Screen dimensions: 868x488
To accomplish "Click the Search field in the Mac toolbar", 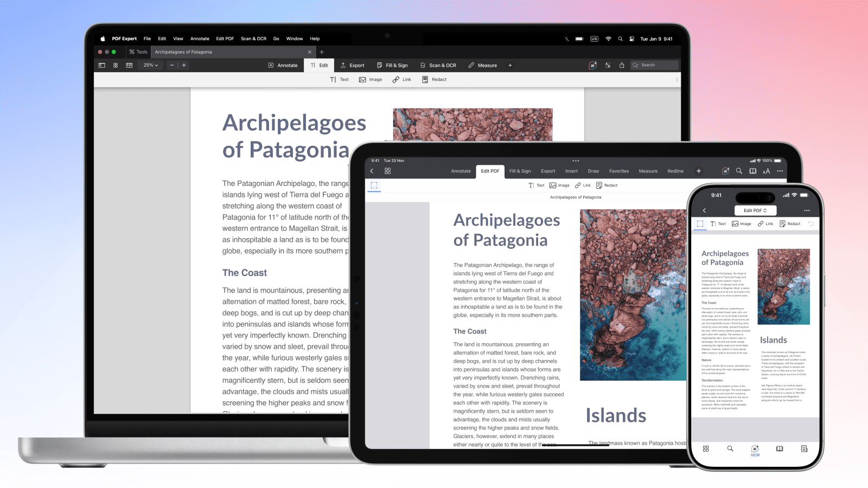I will click(654, 65).
